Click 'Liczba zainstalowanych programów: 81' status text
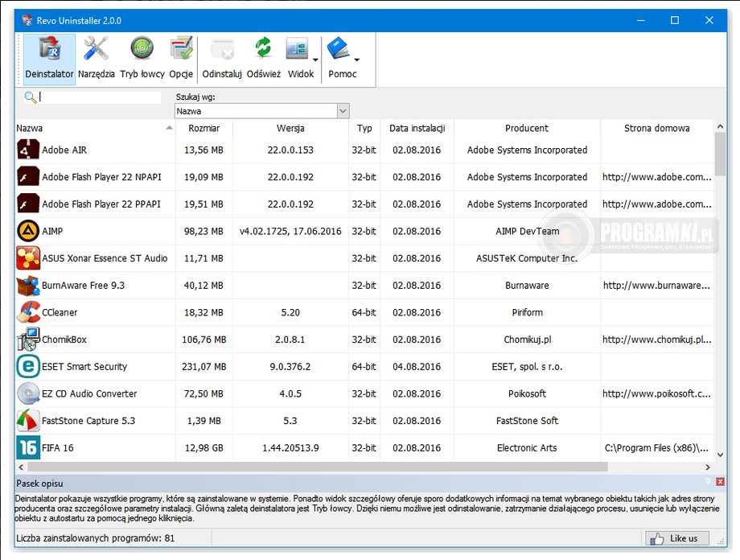Screen dimensions: 740x560 [96, 538]
